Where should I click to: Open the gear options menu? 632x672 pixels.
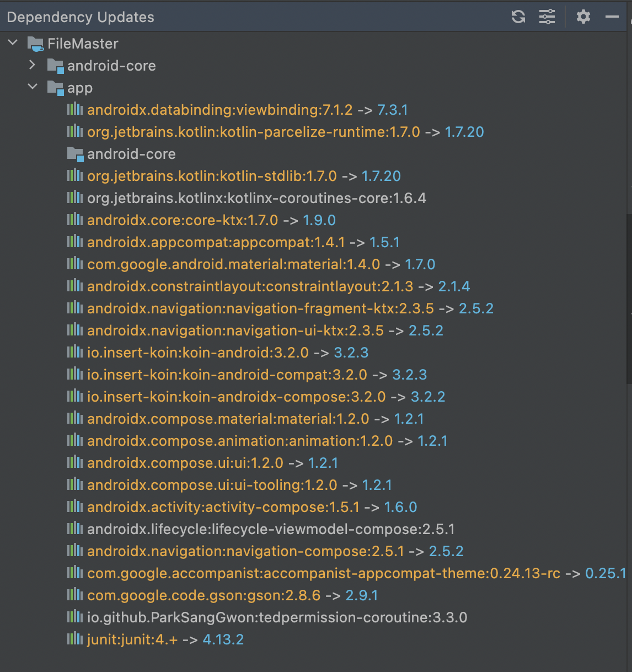[583, 17]
